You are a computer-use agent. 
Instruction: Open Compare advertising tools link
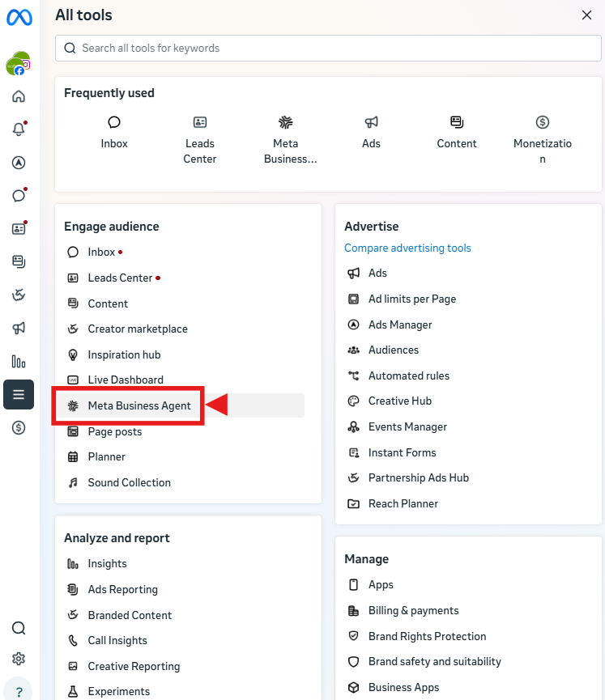407,248
